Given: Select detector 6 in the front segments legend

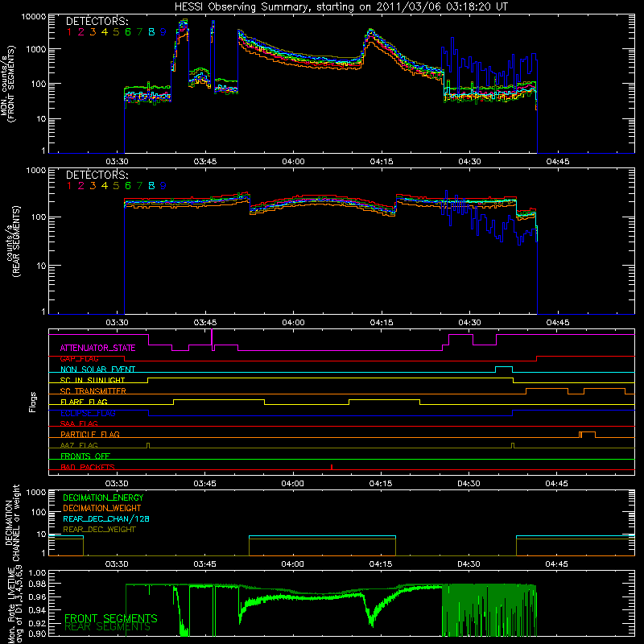Looking at the screenshot, I should (x=128, y=32).
